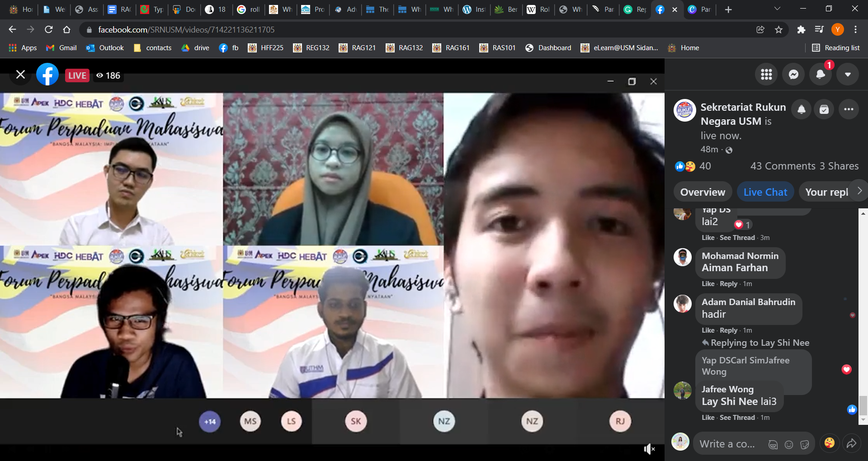Expand the account dropdown arrow
This screenshot has width=868, height=461.
click(x=848, y=74)
